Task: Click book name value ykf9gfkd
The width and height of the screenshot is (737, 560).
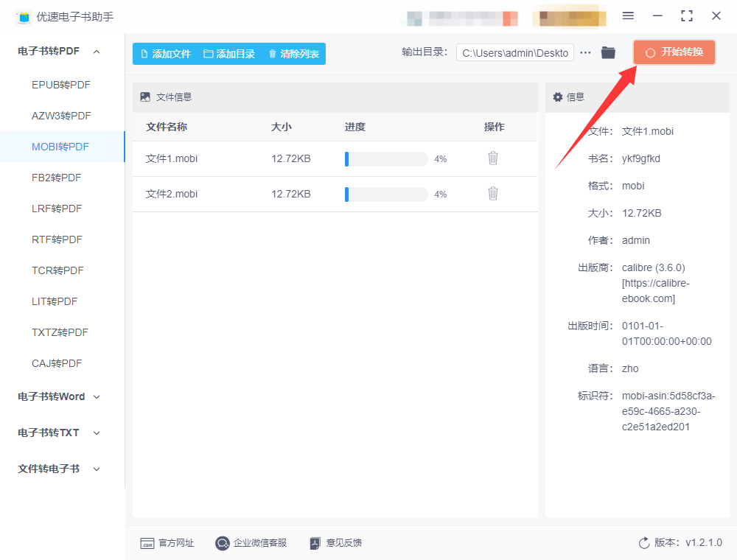Action: point(641,159)
